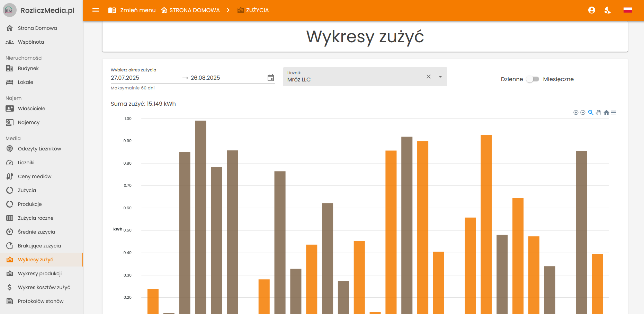Open Odczyty Liczników in sidebar
The height and width of the screenshot is (314, 644).
coord(39,149)
